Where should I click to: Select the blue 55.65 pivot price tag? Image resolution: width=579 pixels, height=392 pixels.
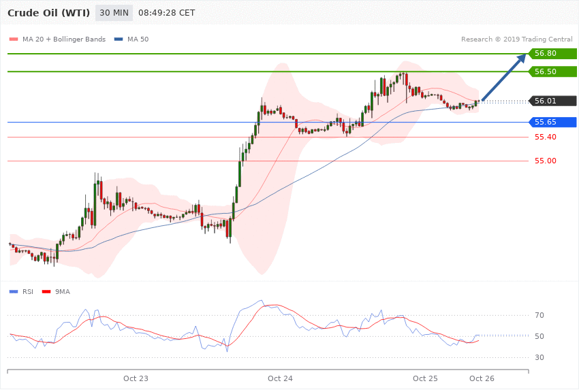tap(552, 122)
